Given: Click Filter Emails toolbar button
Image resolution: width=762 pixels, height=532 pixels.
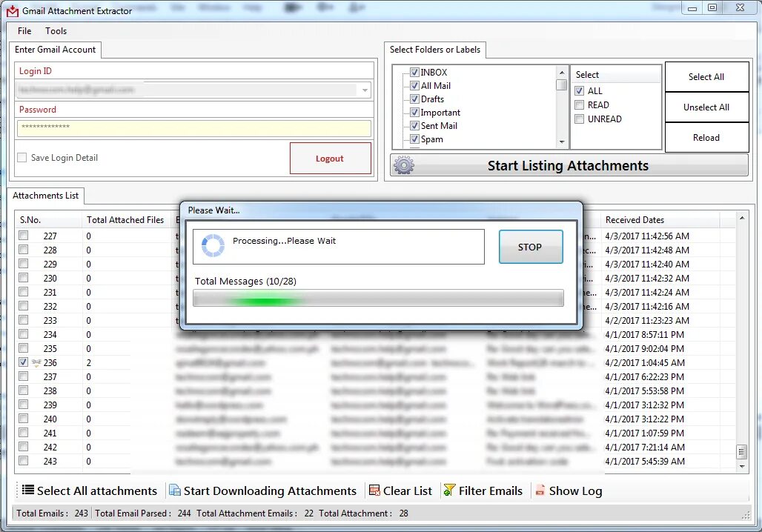Looking at the screenshot, I should coord(483,491).
